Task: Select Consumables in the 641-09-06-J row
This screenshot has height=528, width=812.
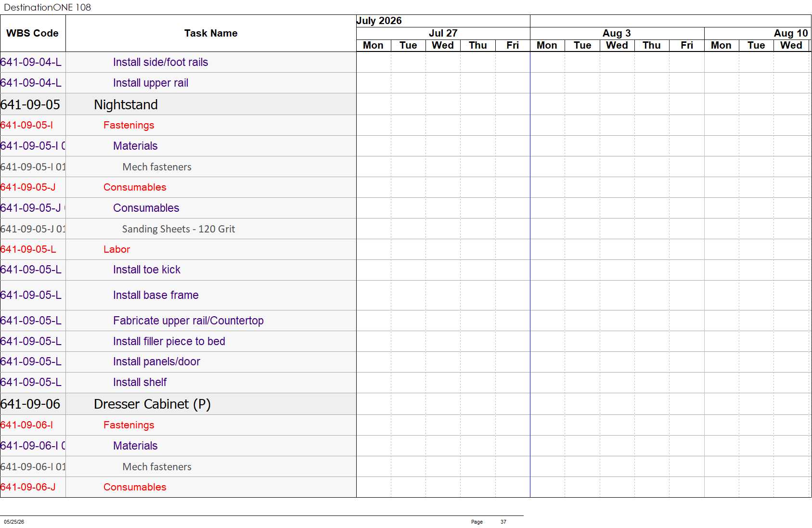Action: coord(135,487)
